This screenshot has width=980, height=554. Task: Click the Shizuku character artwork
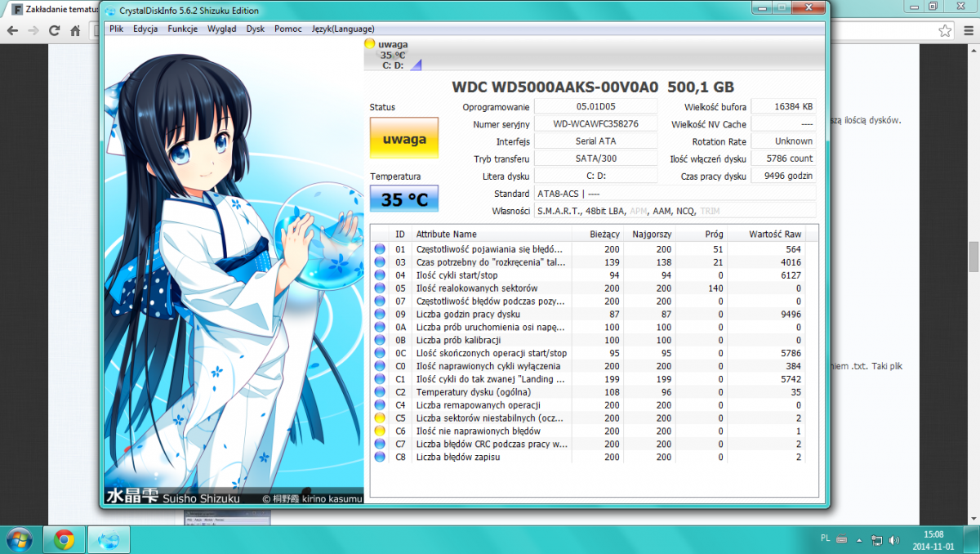234,270
